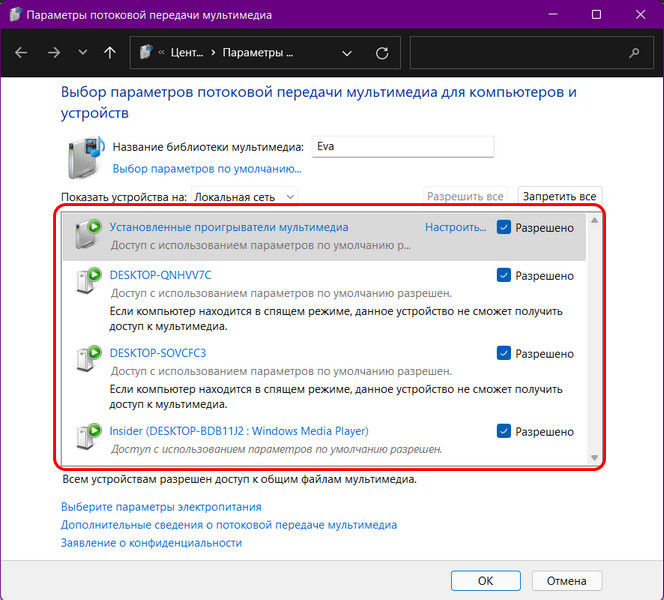Open 'Выбор параметров по умолчанию...' link

click(207, 169)
